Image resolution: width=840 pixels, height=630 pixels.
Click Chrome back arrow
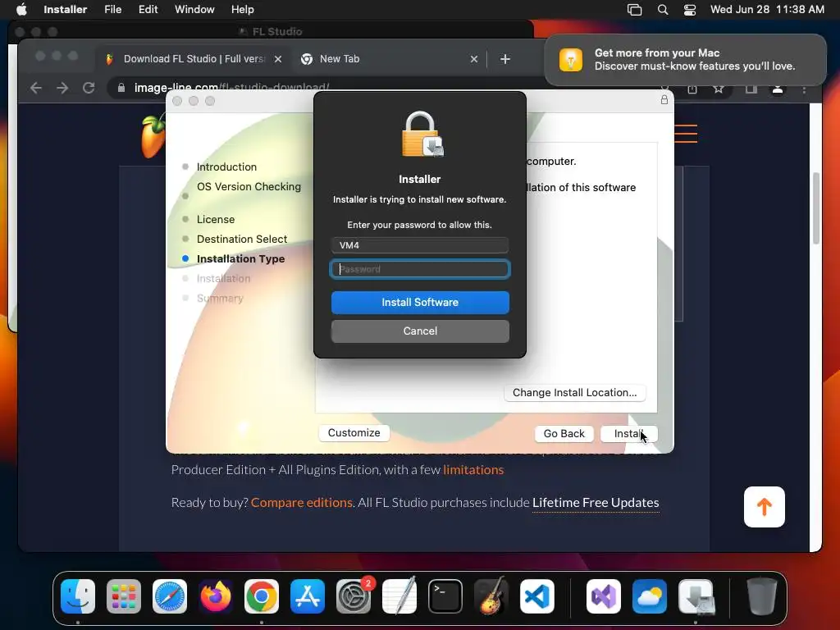click(x=36, y=87)
